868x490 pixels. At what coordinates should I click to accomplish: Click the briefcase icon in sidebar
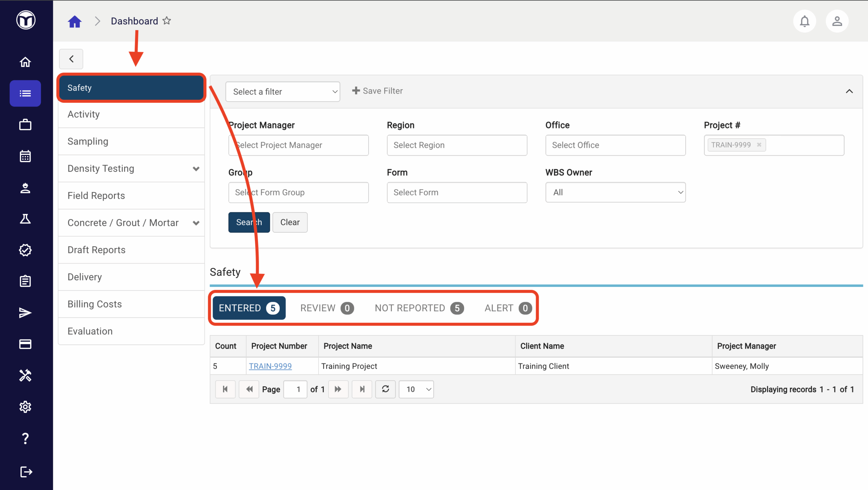pyautogui.click(x=25, y=125)
